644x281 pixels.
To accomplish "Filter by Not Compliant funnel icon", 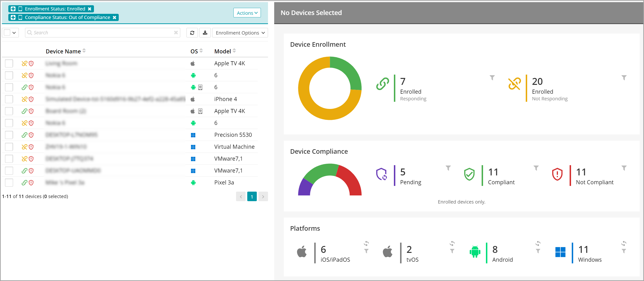I will point(624,168).
